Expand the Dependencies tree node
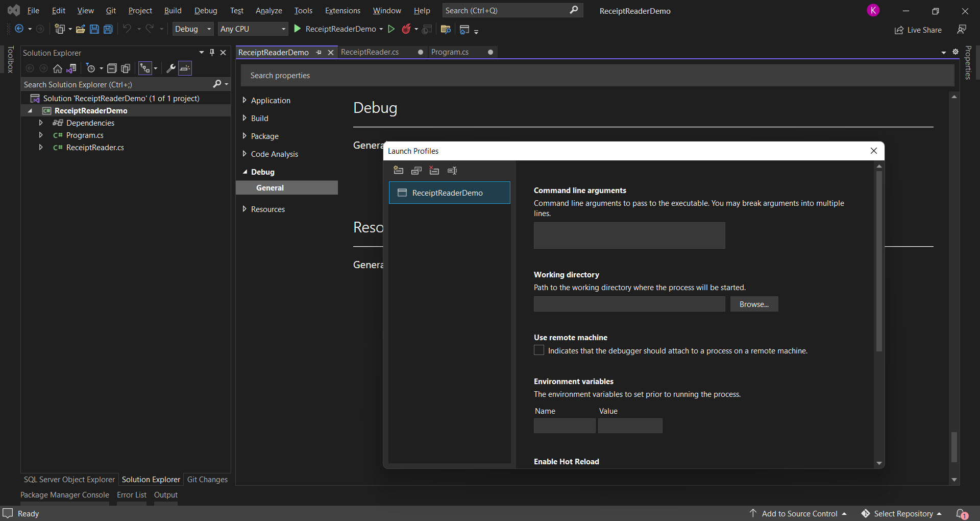The height and width of the screenshot is (521, 980). 41,123
